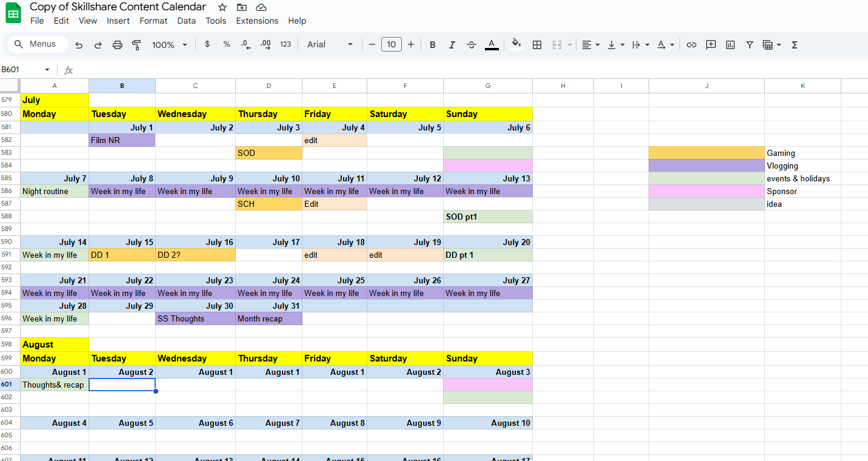
Task: Star the Skillshare Content Calendar document
Action: point(222,7)
